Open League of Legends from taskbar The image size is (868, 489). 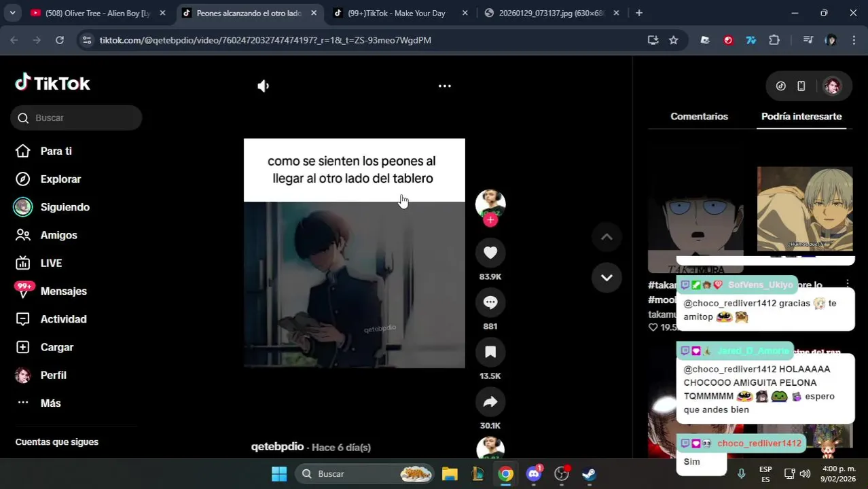(x=478, y=474)
